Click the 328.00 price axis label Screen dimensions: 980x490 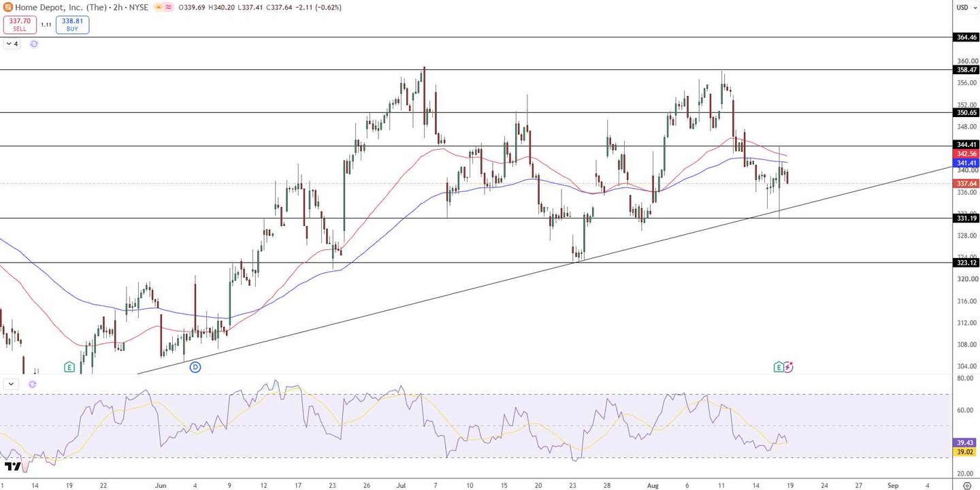(x=967, y=235)
